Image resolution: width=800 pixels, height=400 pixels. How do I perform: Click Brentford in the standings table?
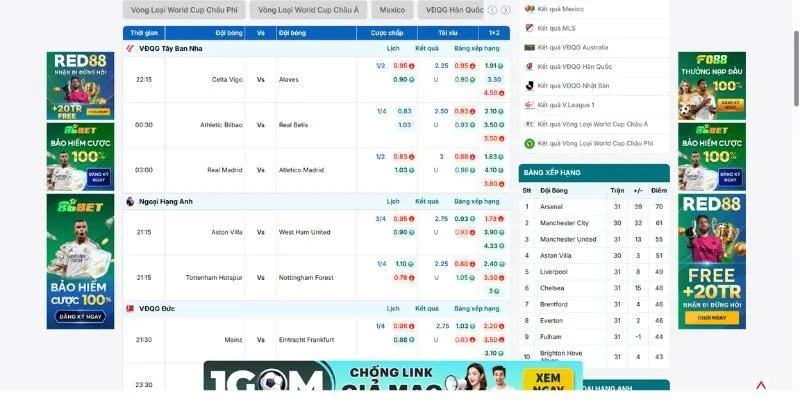tap(554, 305)
